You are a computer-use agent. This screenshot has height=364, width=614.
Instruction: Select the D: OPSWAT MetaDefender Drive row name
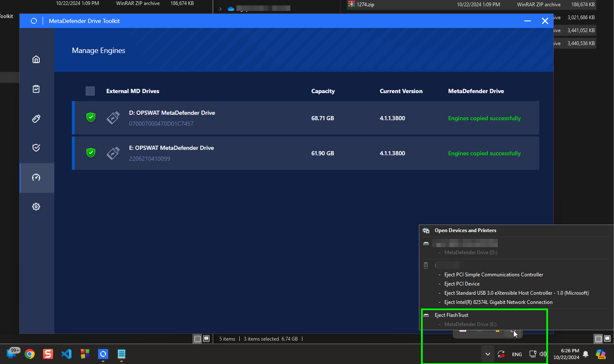tap(172, 113)
